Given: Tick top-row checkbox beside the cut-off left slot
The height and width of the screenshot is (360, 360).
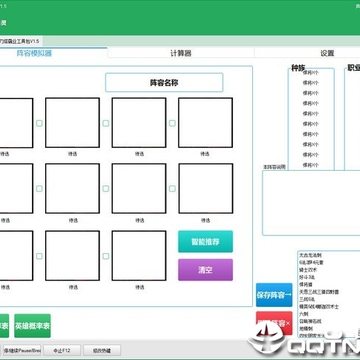Looking at the screenshot, I should (39, 123).
